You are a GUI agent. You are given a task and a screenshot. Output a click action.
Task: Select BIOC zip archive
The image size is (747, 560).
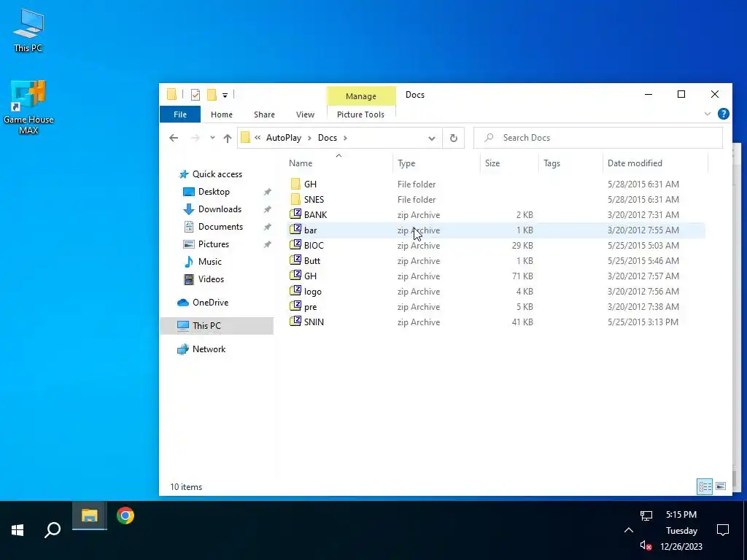(496, 245)
